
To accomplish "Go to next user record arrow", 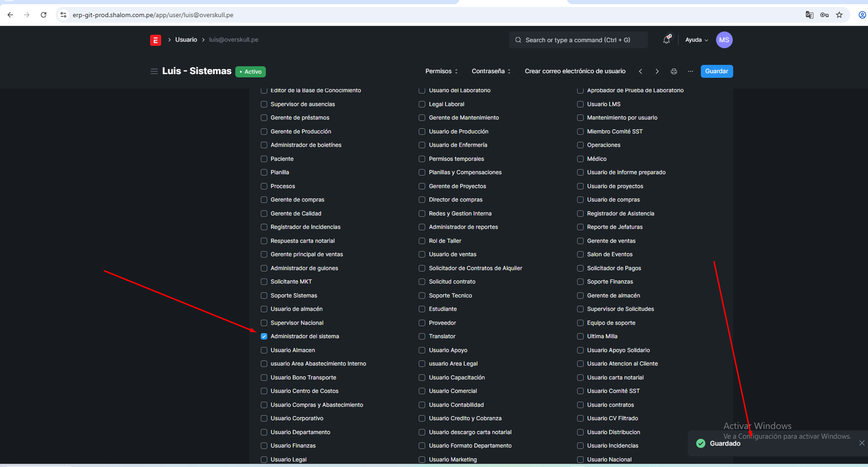I will click(657, 71).
